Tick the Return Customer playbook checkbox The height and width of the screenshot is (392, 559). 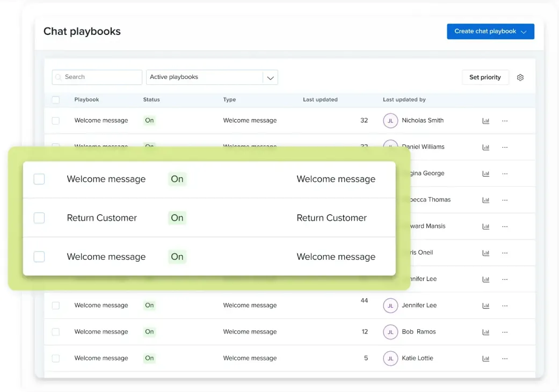click(39, 218)
